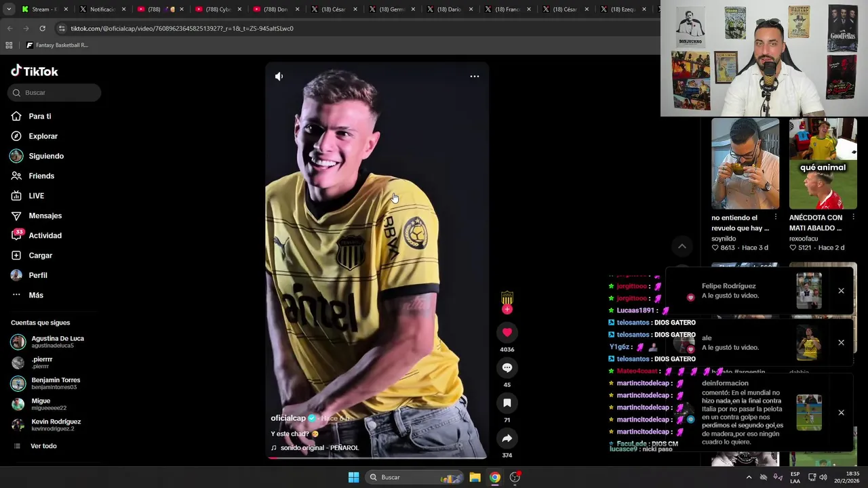Expand followed accounts with Ver todo
The image size is (868, 488).
click(34, 446)
